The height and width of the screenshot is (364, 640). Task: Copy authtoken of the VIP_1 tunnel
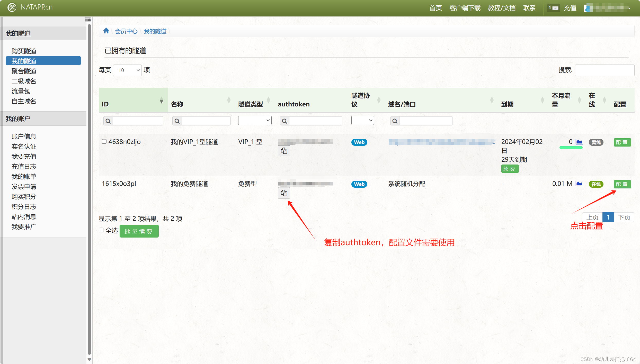coord(284,151)
